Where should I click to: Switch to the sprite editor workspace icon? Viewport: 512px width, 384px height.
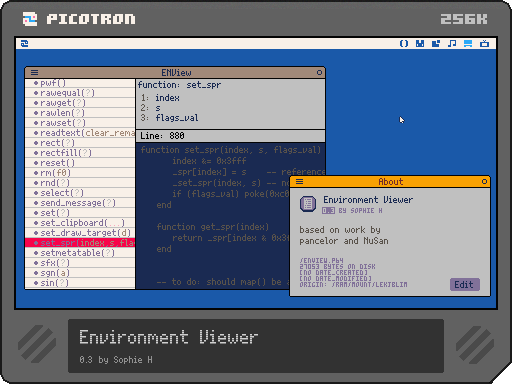420,44
